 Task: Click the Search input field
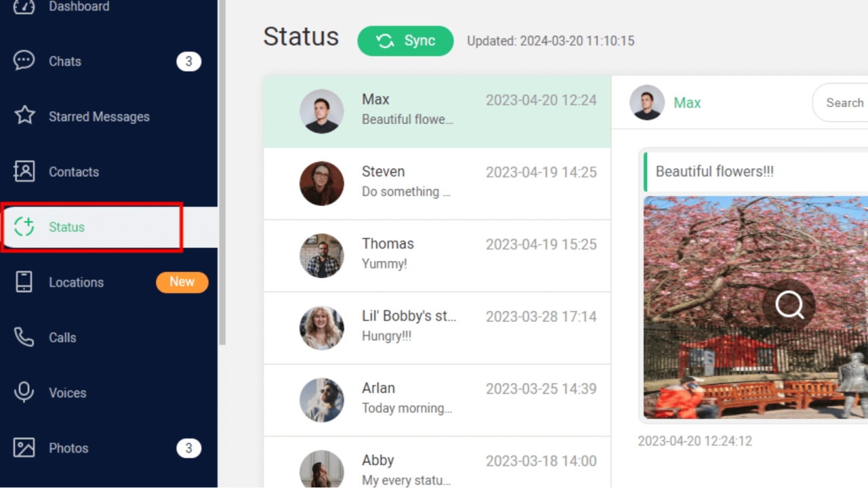point(840,103)
